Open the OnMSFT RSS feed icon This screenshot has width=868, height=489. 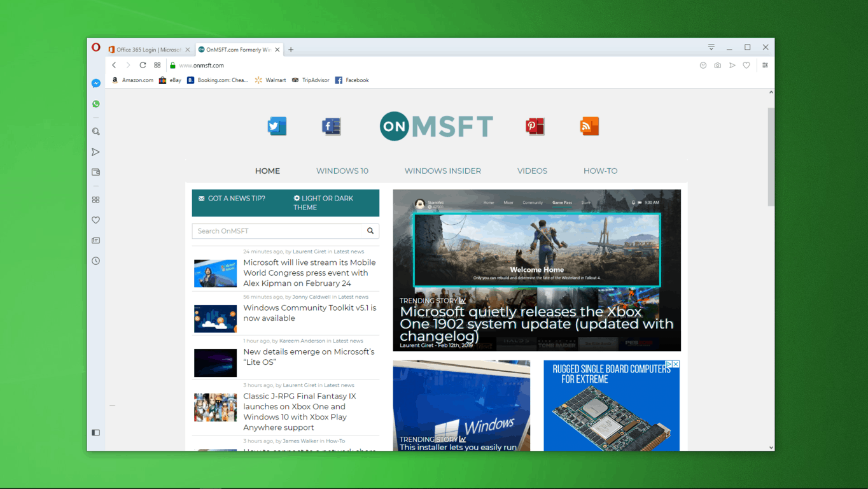tap(589, 126)
